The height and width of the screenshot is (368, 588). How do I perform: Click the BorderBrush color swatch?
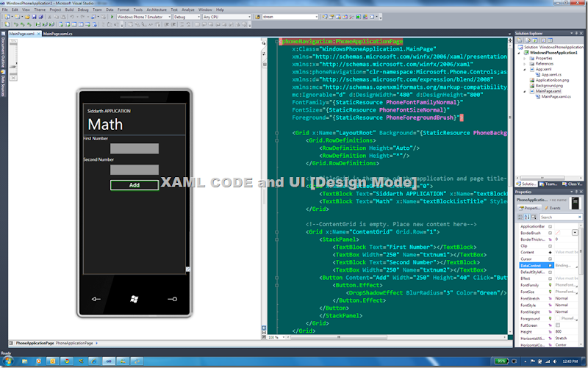click(558, 233)
